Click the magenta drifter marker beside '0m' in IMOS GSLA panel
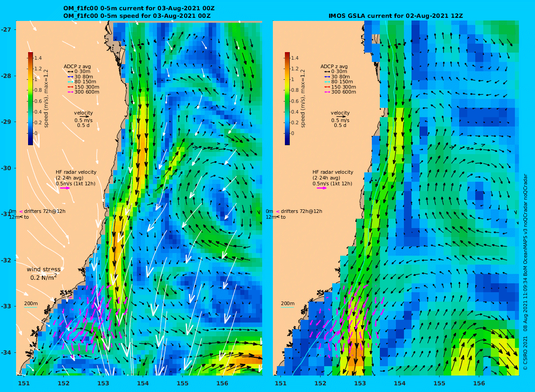The width and height of the screenshot is (535, 392). tap(278, 211)
